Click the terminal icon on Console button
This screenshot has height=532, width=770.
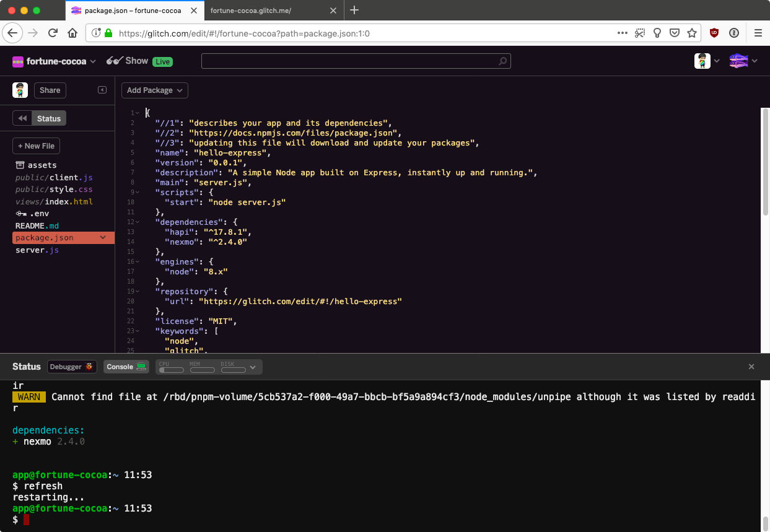click(141, 367)
